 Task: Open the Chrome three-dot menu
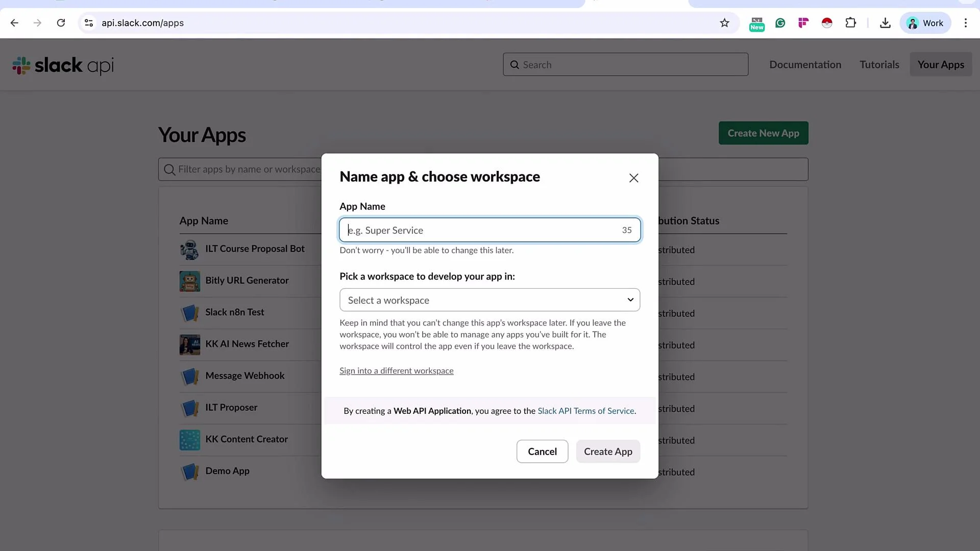click(965, 23)
